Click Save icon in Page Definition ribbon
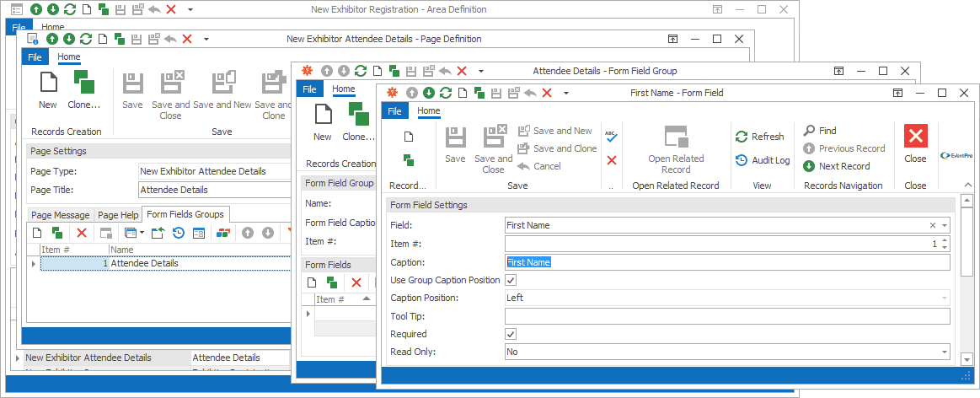Image resolution: width=980 pixels, height=398 pixels. 132,82
